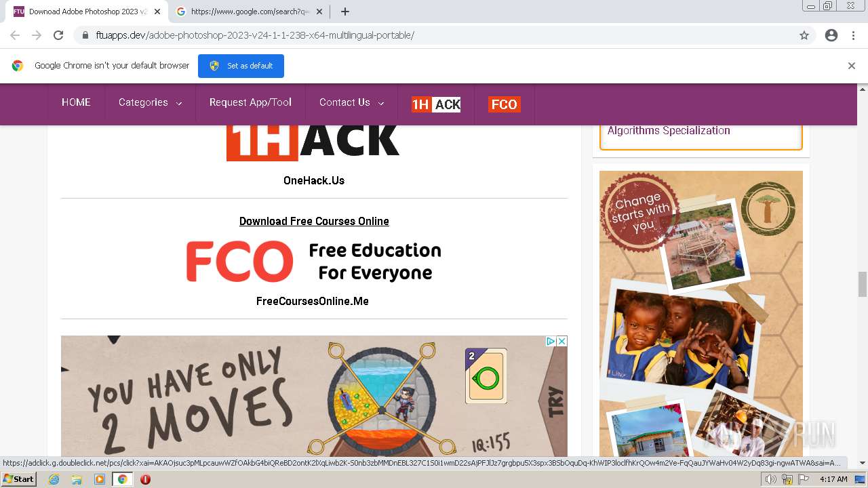This screenshot has height=488, width=868.
Task: View site lock security info
Action: click(x=85, y=35)
